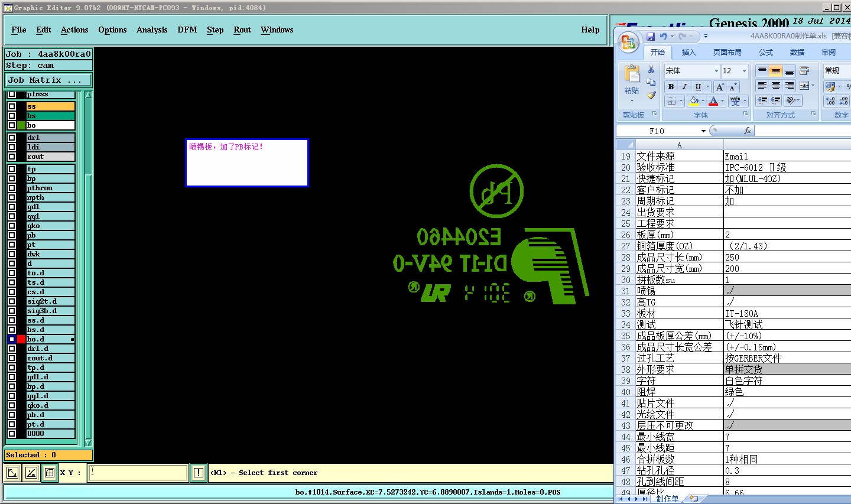Toggle Italic formatting in Excel
Viewport: 851px width, 504px height.
[x=684, y=87]
